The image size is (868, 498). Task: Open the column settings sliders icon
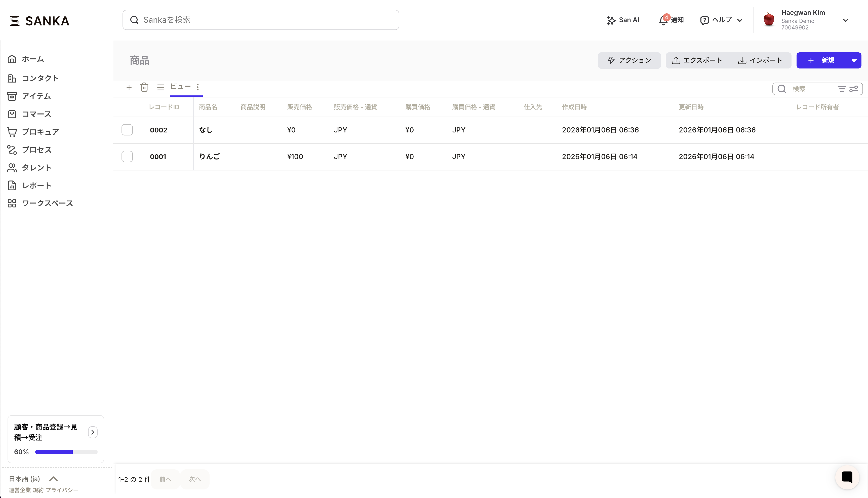click(854, 89)
